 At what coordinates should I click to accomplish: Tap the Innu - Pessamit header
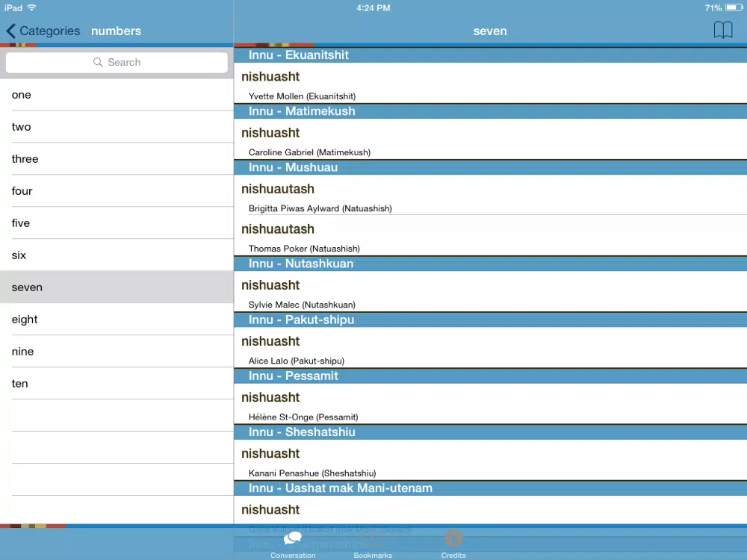490,376
